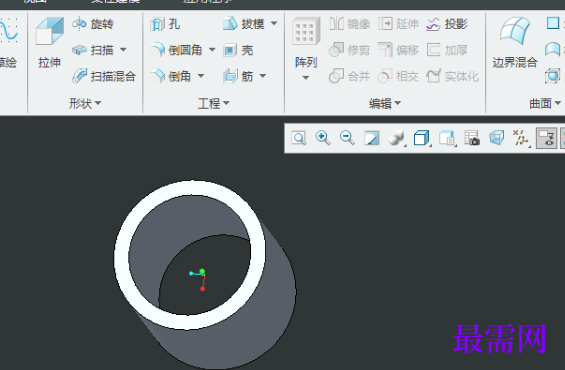The width and height of the screenshot is (565, 370).
Task: Select the Project (投影) tool
Action: (447, 24)
